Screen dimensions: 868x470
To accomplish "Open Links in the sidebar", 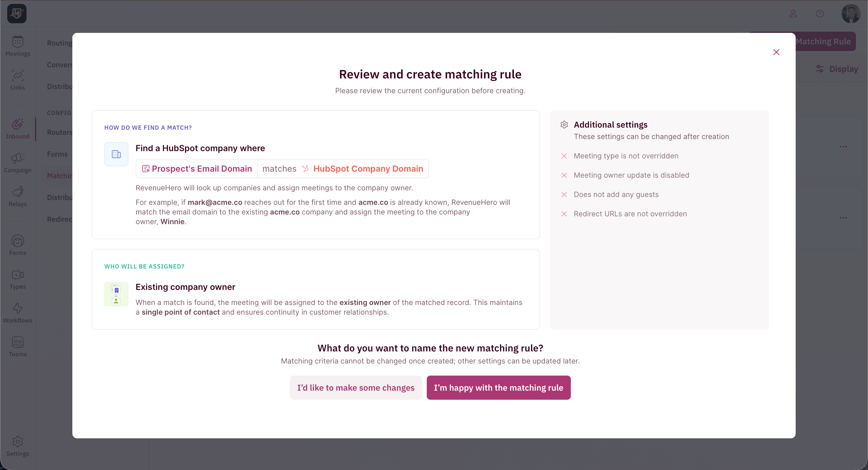I will (x=17, y=80).
